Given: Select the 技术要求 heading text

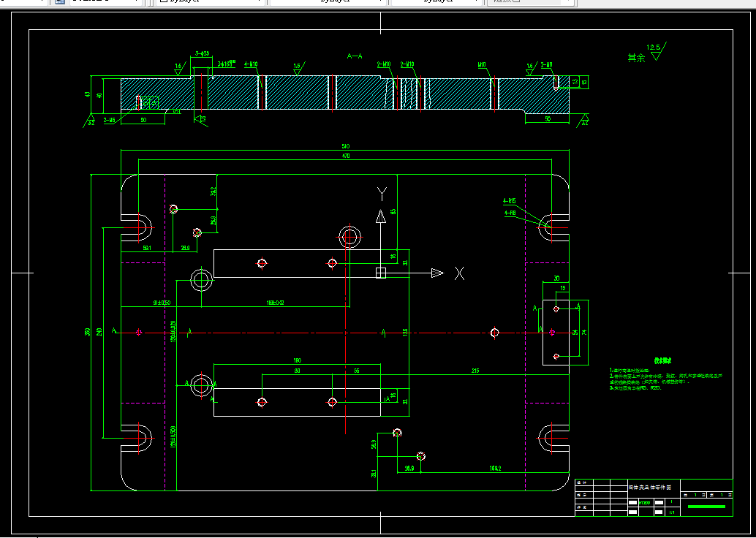Looking at the screenshot, I should coord(662,360).
